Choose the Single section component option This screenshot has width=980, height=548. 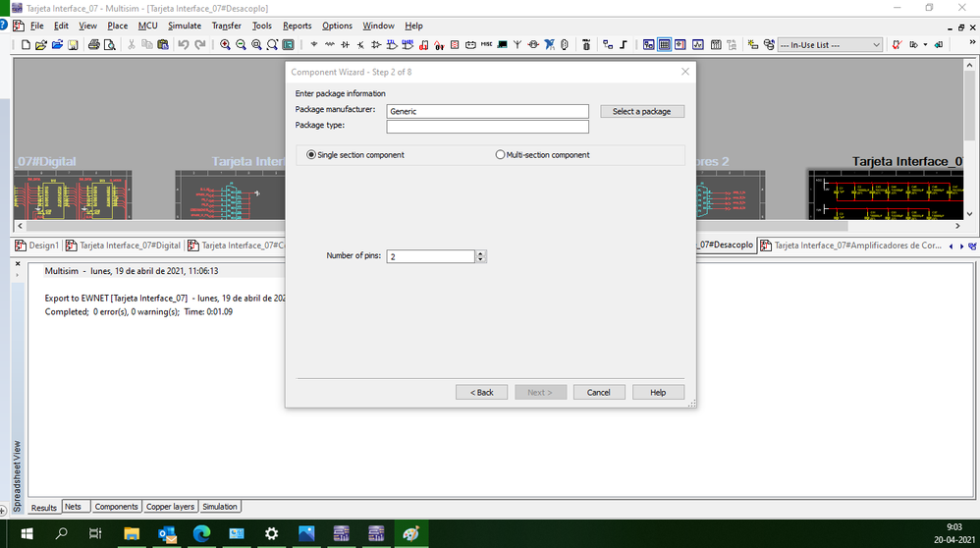[x=355, y=155]
